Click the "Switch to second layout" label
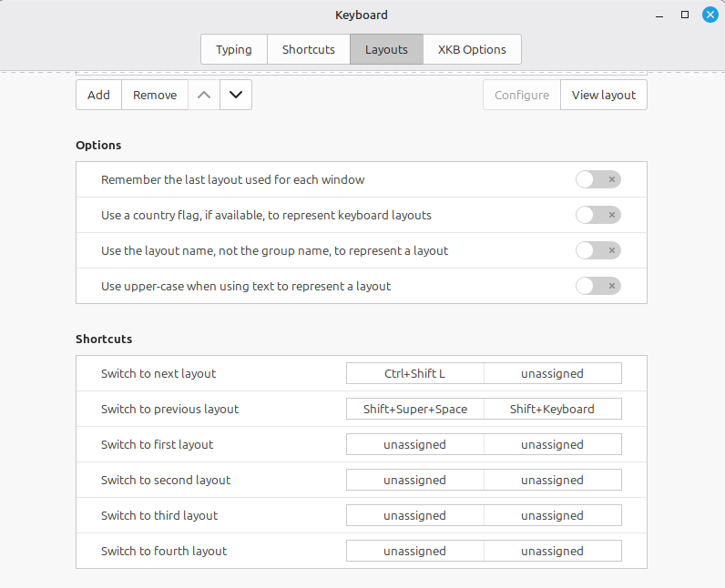 [x=166, y=481]
